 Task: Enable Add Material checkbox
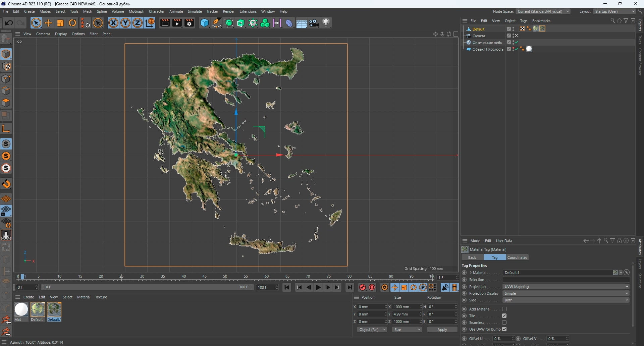pos(504,309)
